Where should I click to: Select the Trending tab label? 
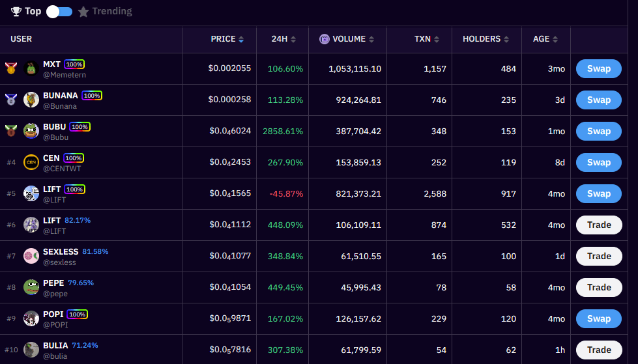pyautogui.click(x=111, y=11)
